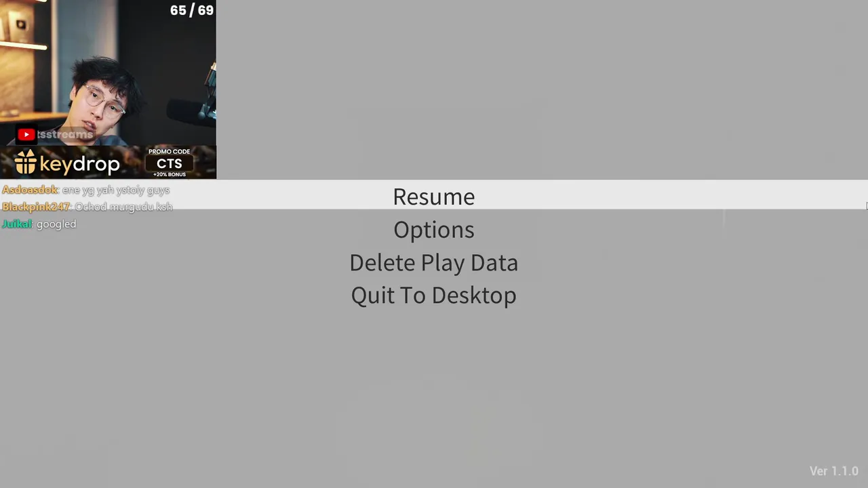Select the Asdoasdok chat username
This screenshot has height=488, width=868.
30,190
